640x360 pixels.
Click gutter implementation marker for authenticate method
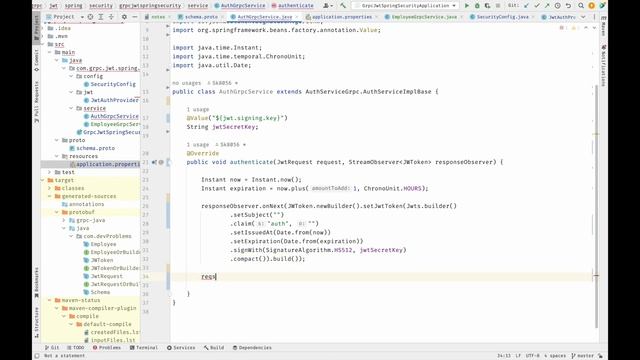tap(154, 162)
